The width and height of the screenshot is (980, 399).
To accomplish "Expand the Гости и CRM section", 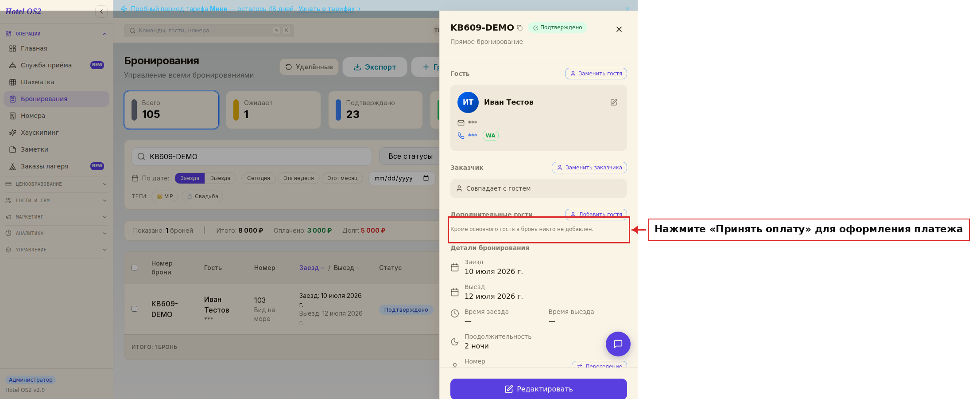I will [x=56, y=200].
